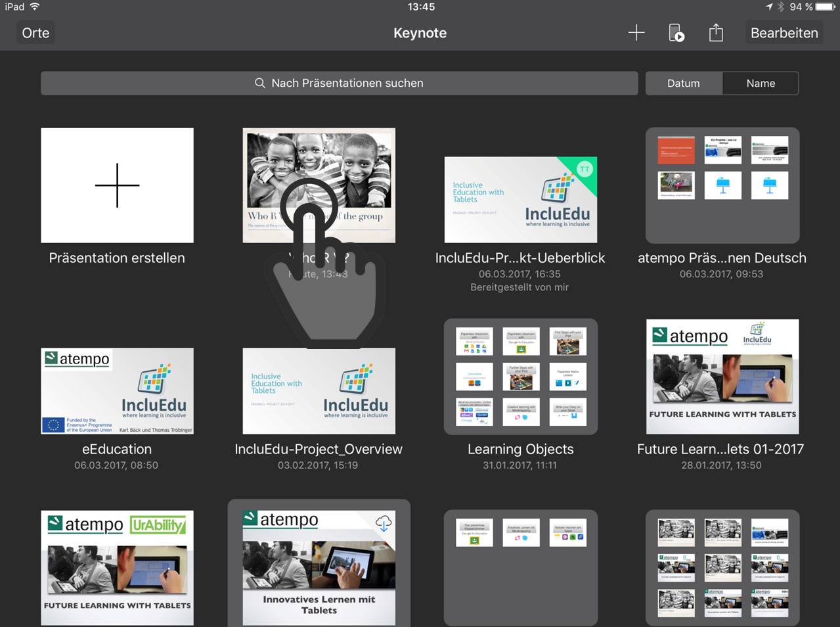
Task: Tap the Bereitgestellt von mir label
Action: click(x=519, y=287)
